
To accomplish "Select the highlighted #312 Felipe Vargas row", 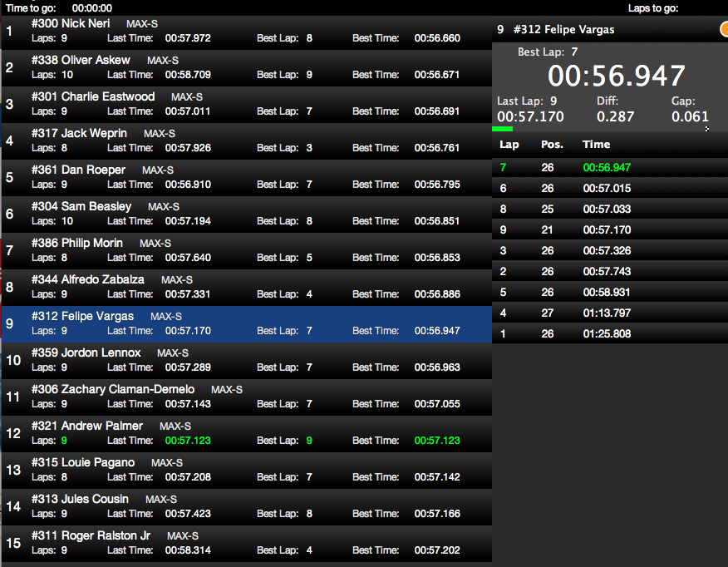I will (246, 323).
